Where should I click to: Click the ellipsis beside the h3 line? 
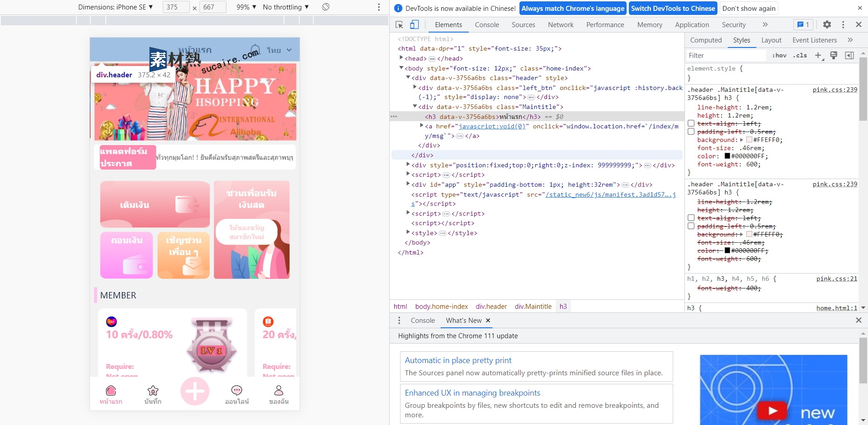coord(394,117)
